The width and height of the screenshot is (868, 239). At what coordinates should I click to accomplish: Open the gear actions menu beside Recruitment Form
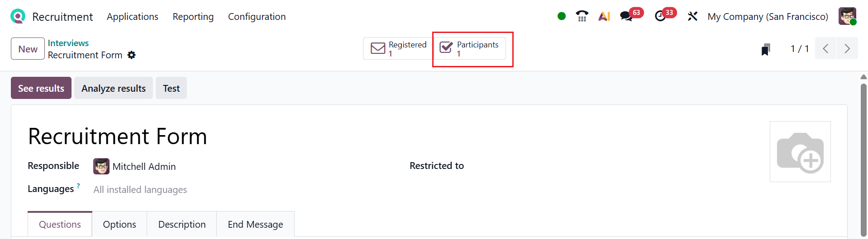pos(132,55)
